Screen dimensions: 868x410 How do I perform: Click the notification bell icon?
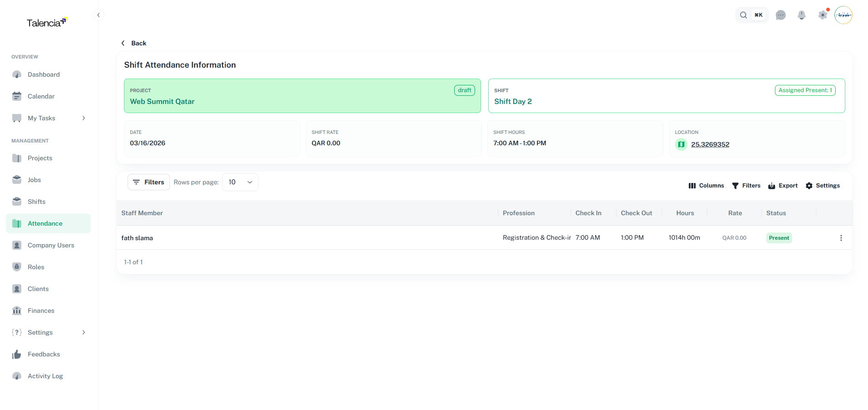pos(802,15)
